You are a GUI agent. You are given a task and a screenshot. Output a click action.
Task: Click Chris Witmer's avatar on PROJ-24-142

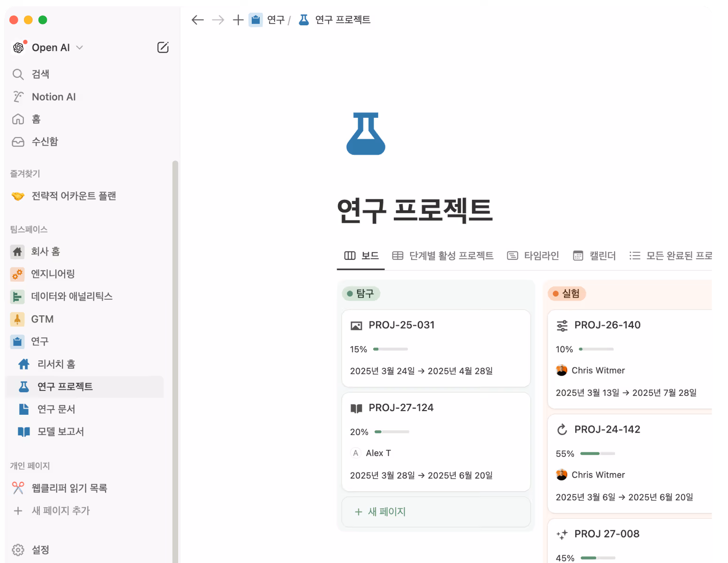point(561,475)
